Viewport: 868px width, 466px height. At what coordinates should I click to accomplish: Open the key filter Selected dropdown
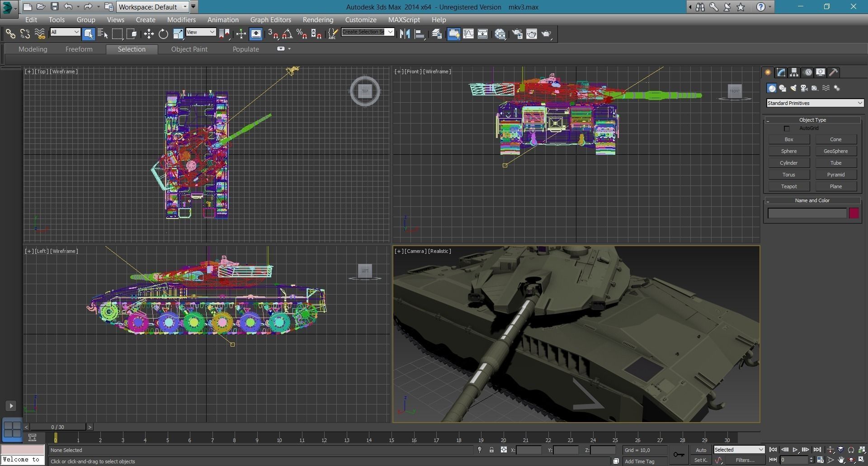click(x=739, y=450)
